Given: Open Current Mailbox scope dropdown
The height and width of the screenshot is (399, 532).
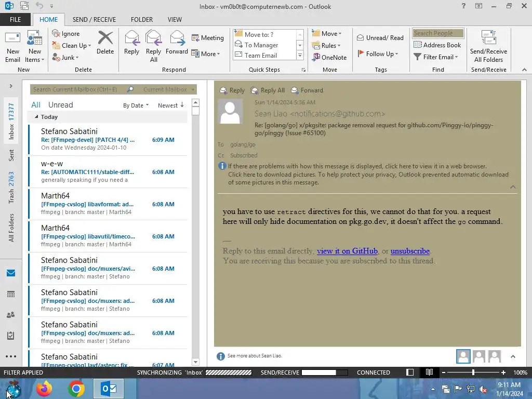Looking at the screenshot, I should pos(169,89).
